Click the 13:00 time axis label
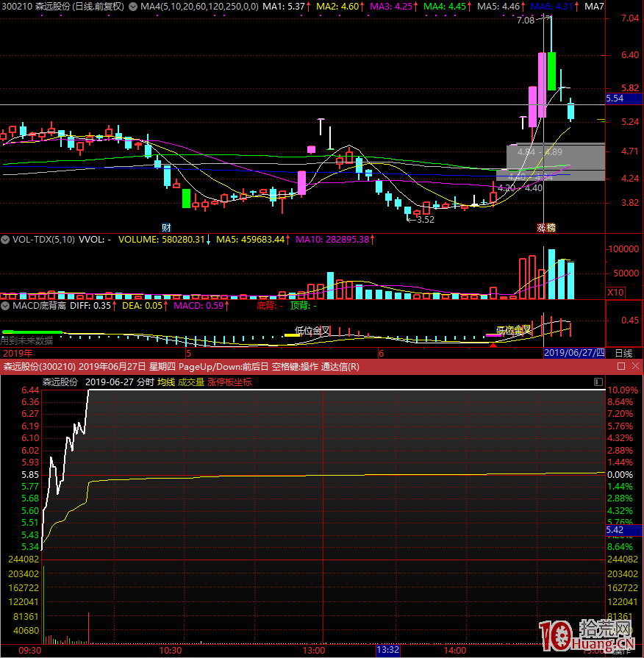644x658 pixels. (x=314, y=651)
